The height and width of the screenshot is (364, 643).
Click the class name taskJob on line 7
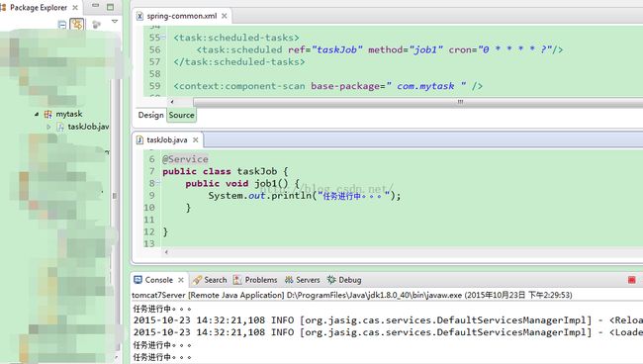pyautogui.click(x=257, y=171)
